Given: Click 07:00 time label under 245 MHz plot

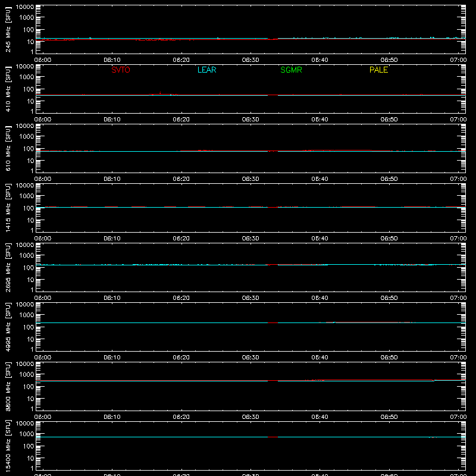Looking at the screenshot, I should [458, 60].
